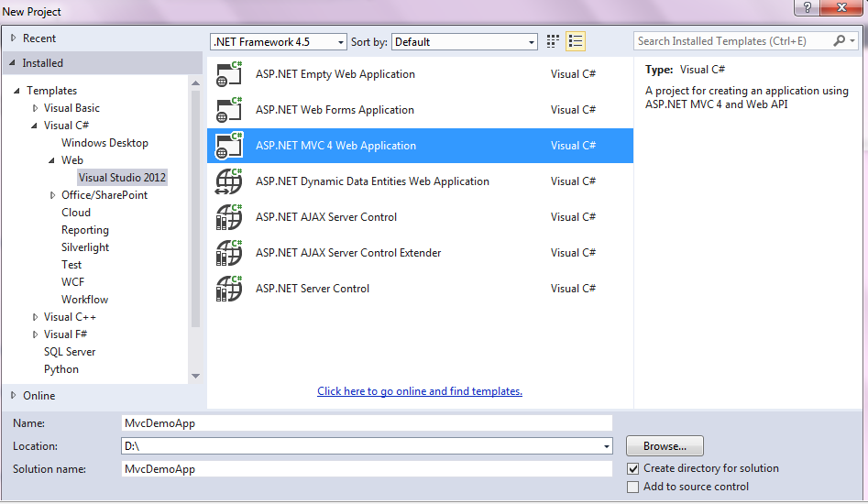Open the Help question mark button

click(x=808, y=7)
